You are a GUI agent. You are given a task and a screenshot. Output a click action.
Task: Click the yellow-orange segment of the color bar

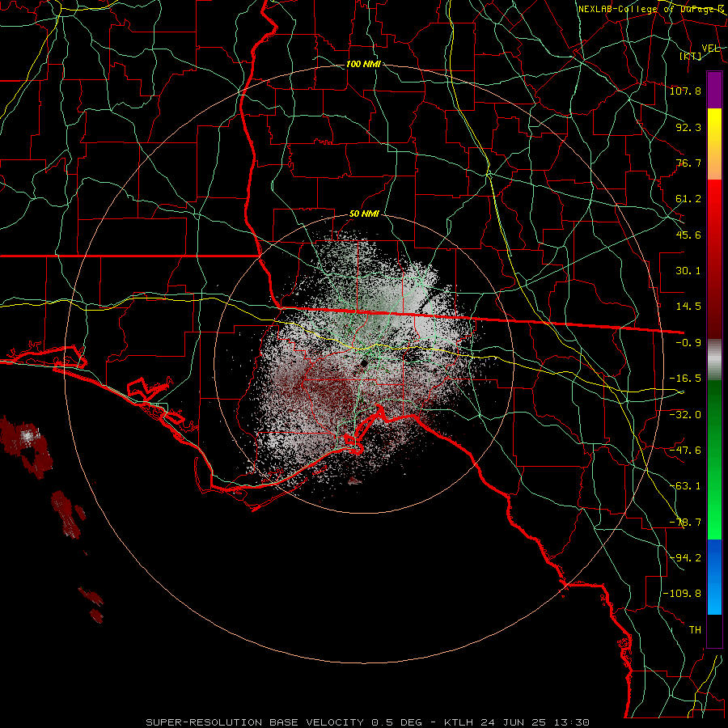[714, 144]
